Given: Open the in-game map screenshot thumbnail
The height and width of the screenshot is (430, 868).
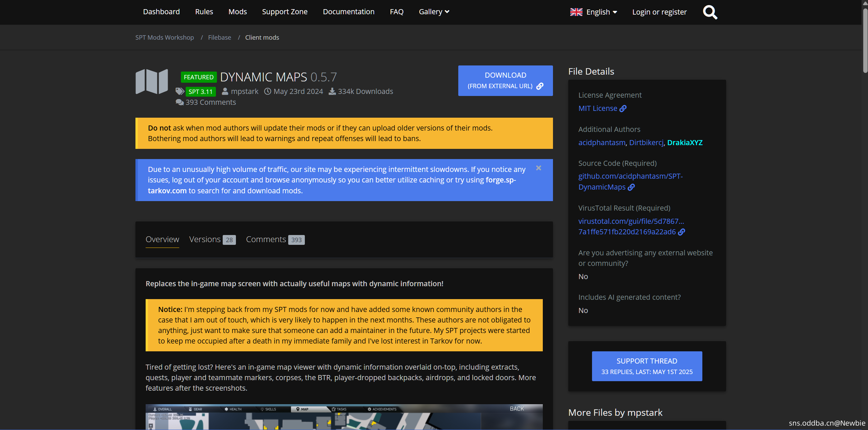Looking at the screenshot, I should (344, 417).
